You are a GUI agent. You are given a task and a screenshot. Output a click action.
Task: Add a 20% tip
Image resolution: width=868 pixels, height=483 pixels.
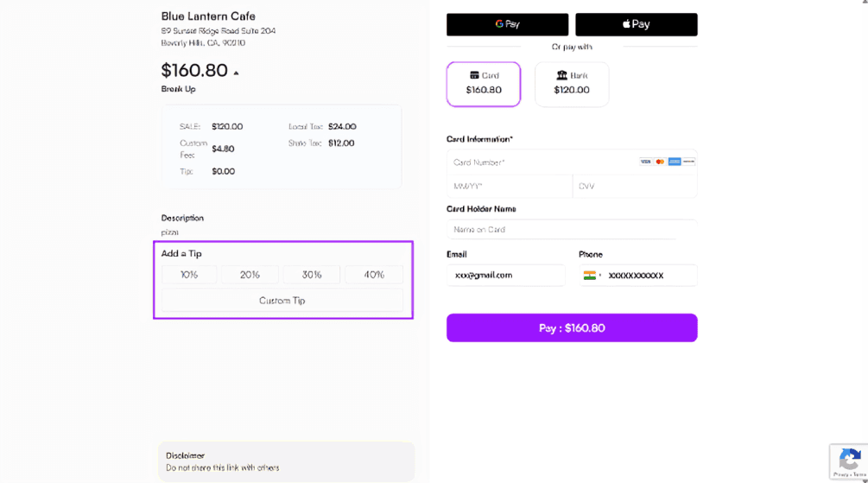(250, 275)
